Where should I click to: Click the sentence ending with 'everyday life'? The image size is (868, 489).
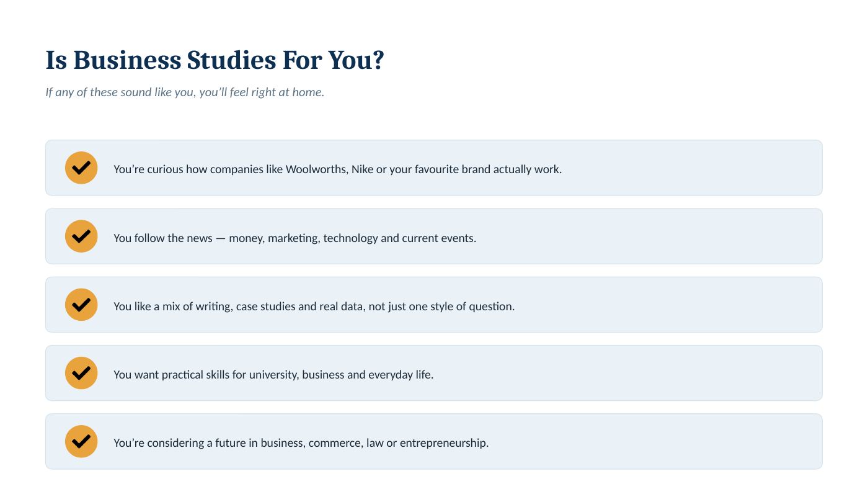point(273,374)
